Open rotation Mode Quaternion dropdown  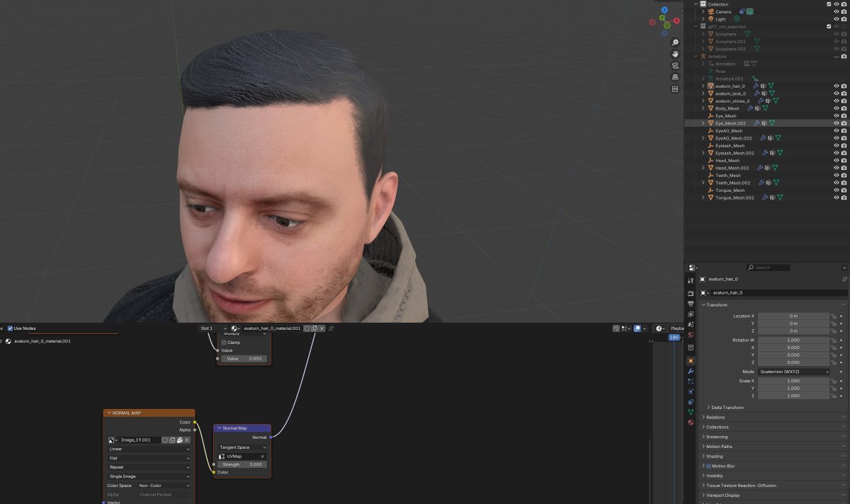click(x=793, y=371)
